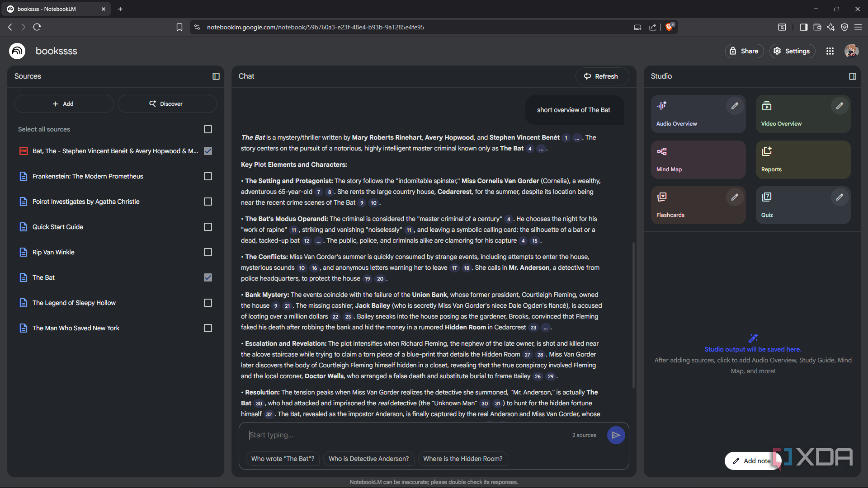This screenshot has width=868, height=488.
Task: Edit Video Overview pencil icon
Action: point(840,106)
